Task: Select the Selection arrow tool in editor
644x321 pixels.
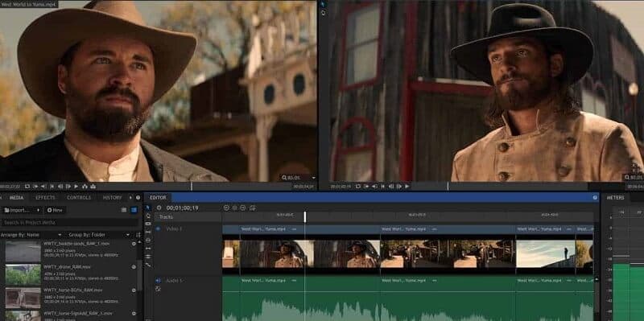Action: [148, 208]
